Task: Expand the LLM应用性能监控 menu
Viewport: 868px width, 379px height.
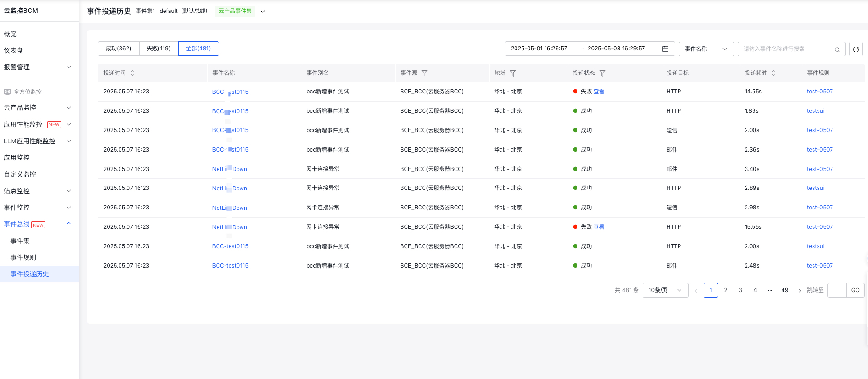Action: coord(69,141)
